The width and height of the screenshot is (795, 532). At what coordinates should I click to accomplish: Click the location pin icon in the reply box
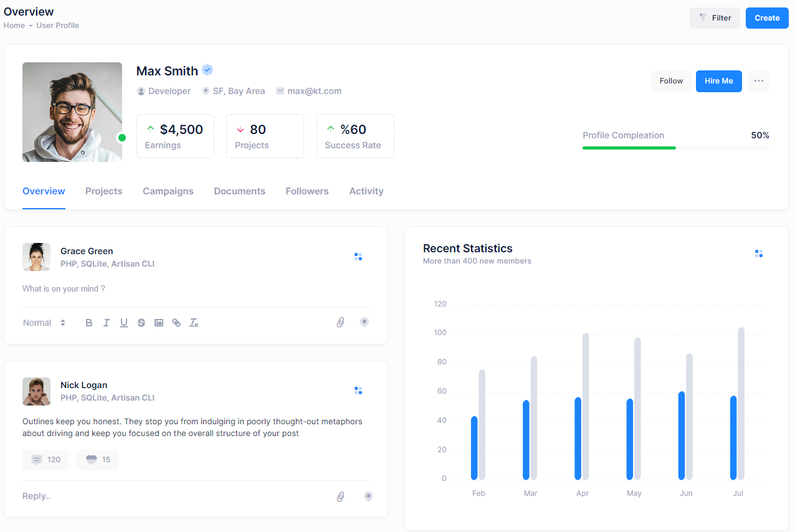368,496
